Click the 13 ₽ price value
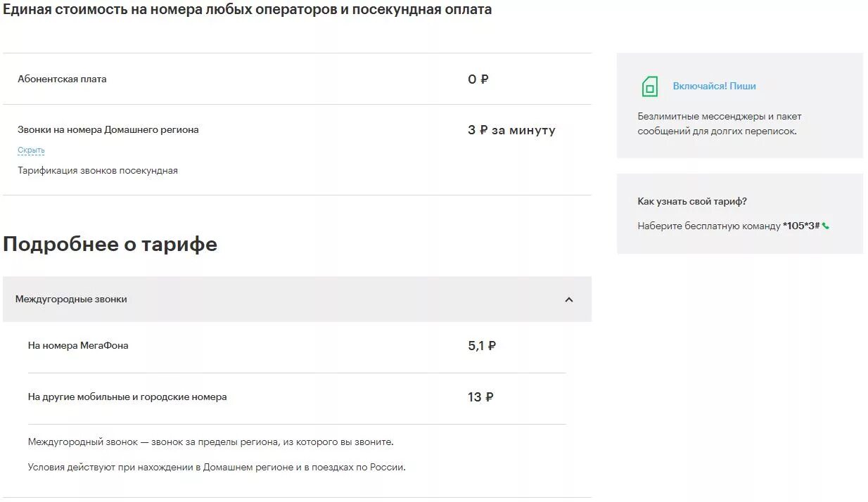868x502 pixels. click(x=480, y=397)
